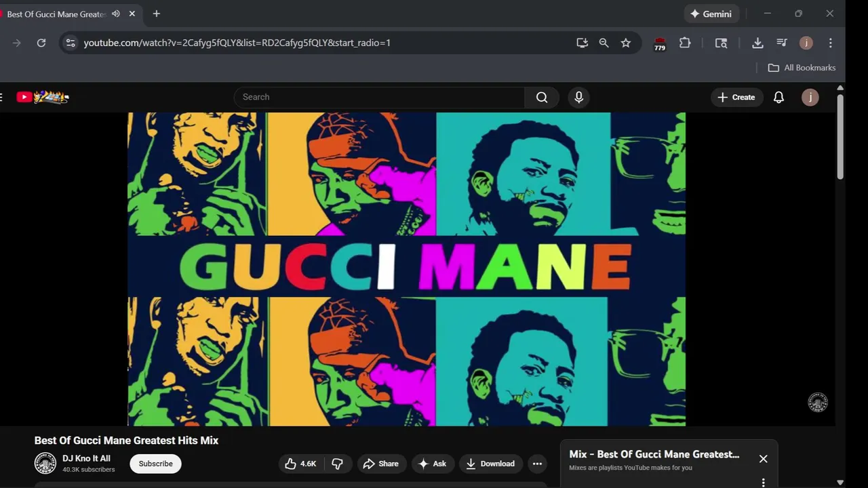The height and width of the screenshot is (488, 868).
Task: Open Chrome downloads icon
Action: click(x=757, y=43)
